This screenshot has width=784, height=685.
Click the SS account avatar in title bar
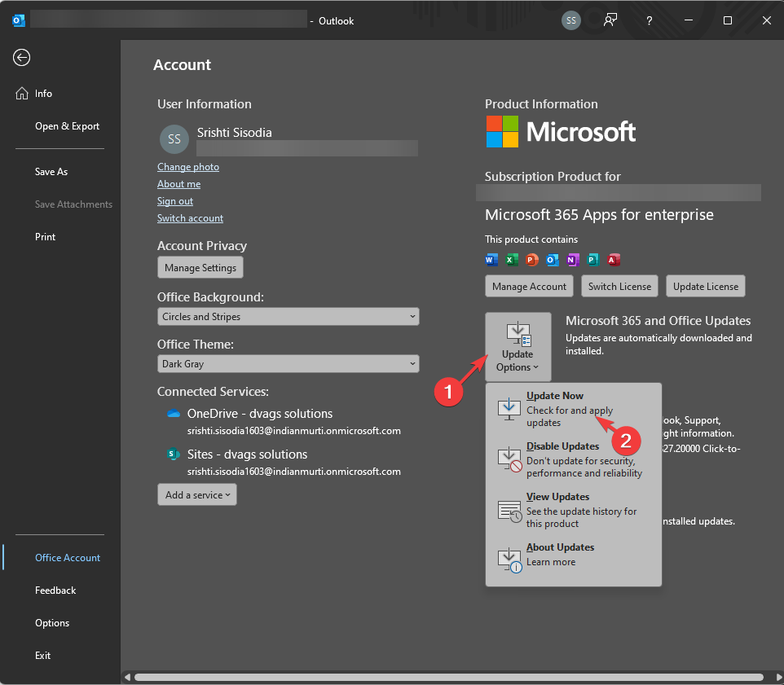(571, 20)
